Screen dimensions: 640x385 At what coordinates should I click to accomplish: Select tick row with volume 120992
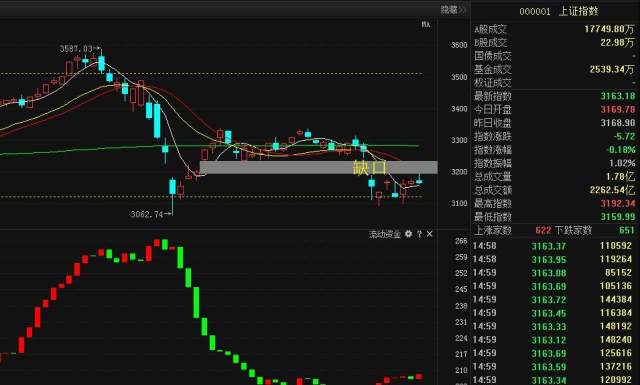click(x=553, y=380)
